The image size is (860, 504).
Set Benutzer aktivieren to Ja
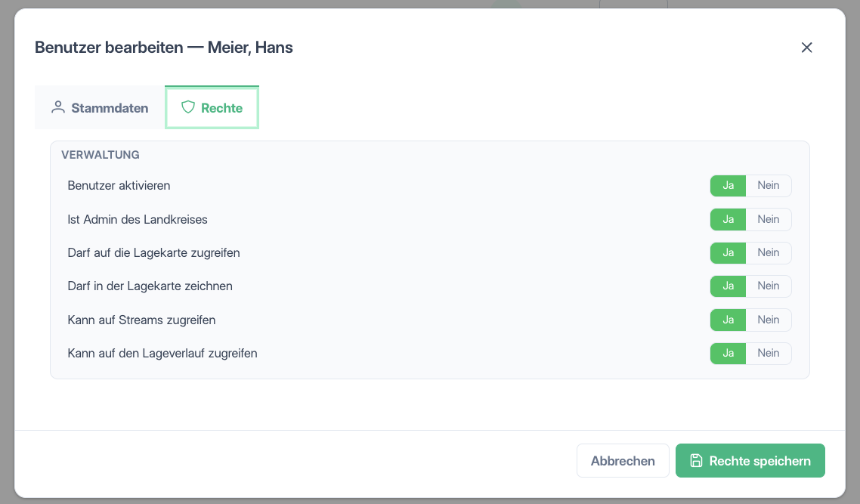coord(728,185)
